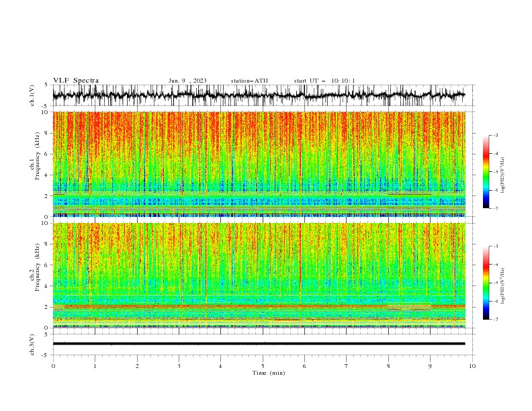
Task: Click the time axis tick label "7"
Action: pyautogui.click(x=347, y=366)
